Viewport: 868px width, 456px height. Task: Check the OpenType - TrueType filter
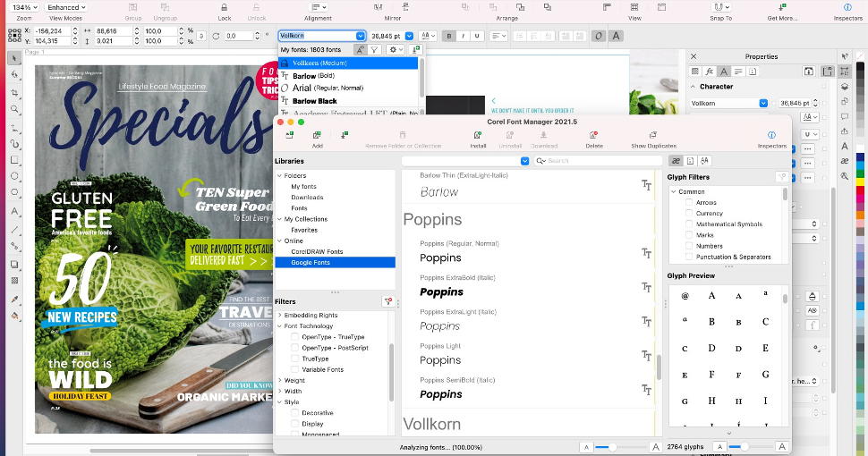[294, 337]
